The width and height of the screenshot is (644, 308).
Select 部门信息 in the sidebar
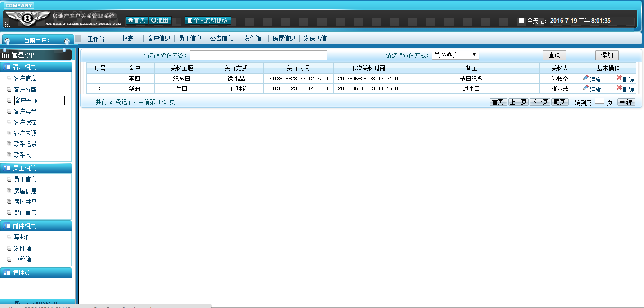(x=26, y=212)
